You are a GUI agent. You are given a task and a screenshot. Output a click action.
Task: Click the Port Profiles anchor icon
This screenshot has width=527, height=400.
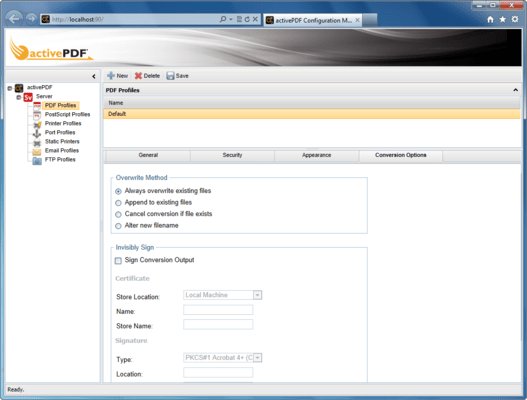pyautogui.click(x=37, y=133)
